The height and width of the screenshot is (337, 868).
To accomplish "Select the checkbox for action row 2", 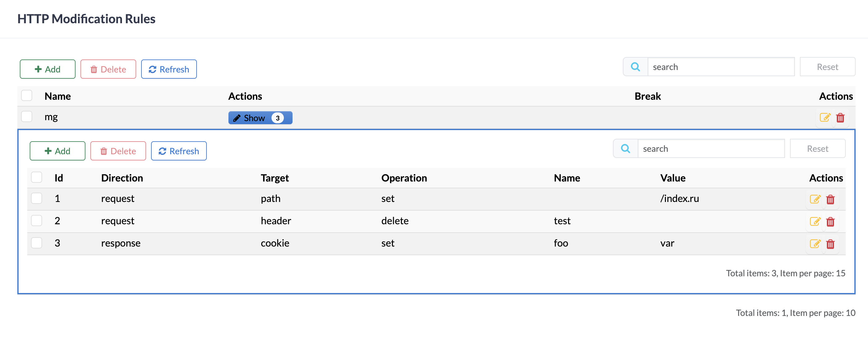I will click(x=37, y=221).
